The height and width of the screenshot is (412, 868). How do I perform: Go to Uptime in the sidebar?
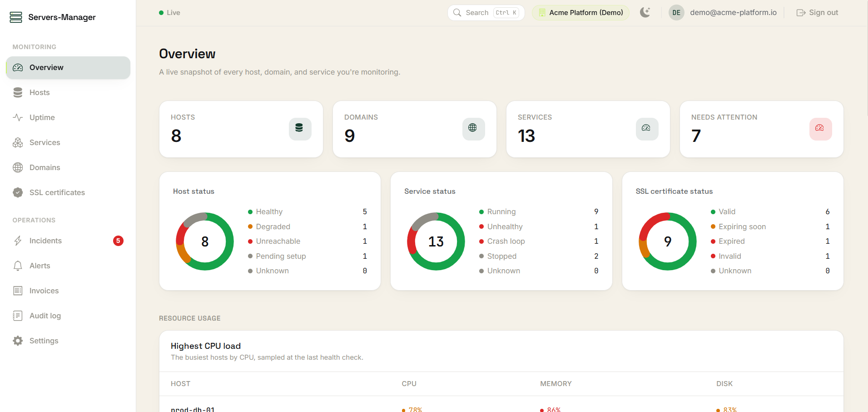pyautogui.click(x=68, y=118)
